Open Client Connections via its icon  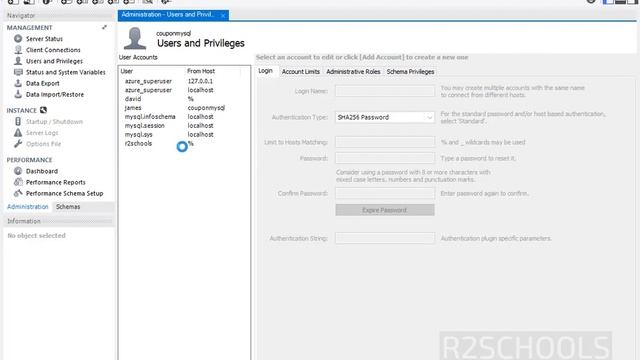coord(18,49)
